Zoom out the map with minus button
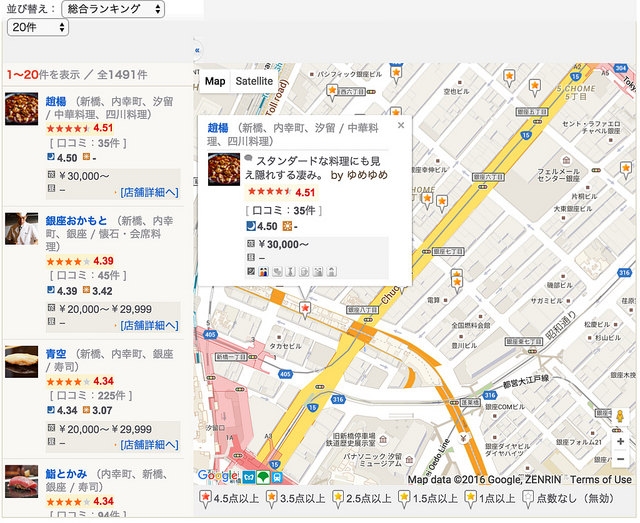Screen dimensions: 640x523 click(620, 459)
